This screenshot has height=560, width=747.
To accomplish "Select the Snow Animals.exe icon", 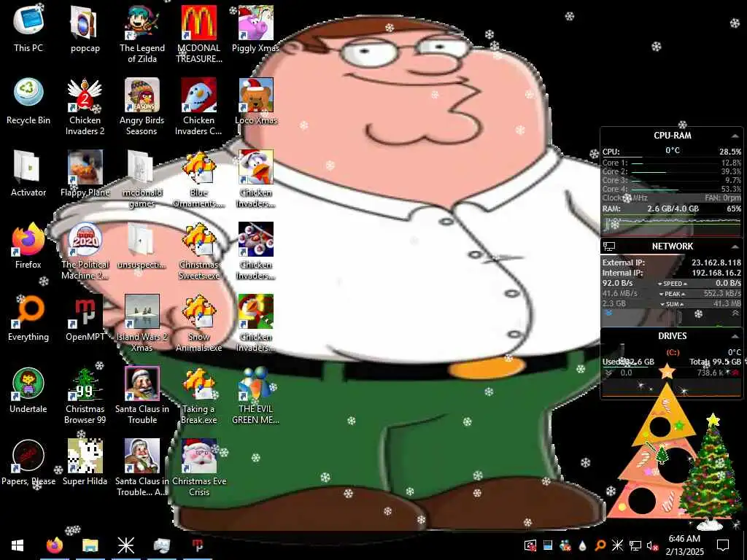I will click(199, 322).
